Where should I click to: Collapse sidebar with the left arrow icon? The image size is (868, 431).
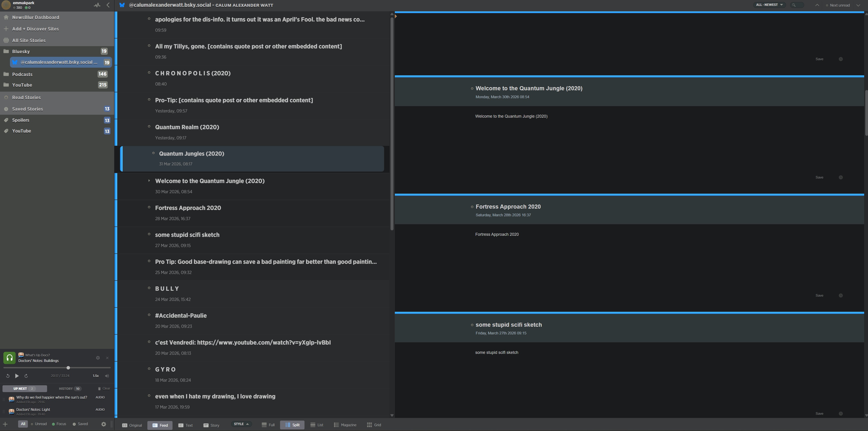108,5
